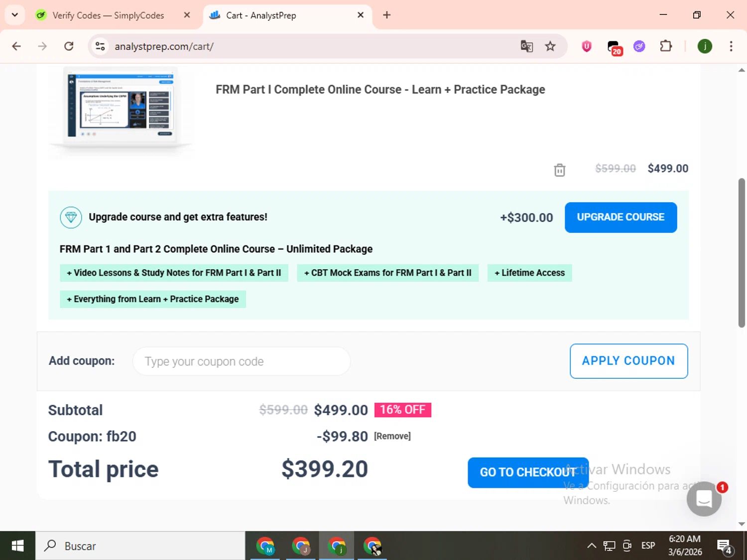Viewport: 747px width, 560px height.
Task: Open the taskbar clock 6:20 AM
Action: click(685, 546)
